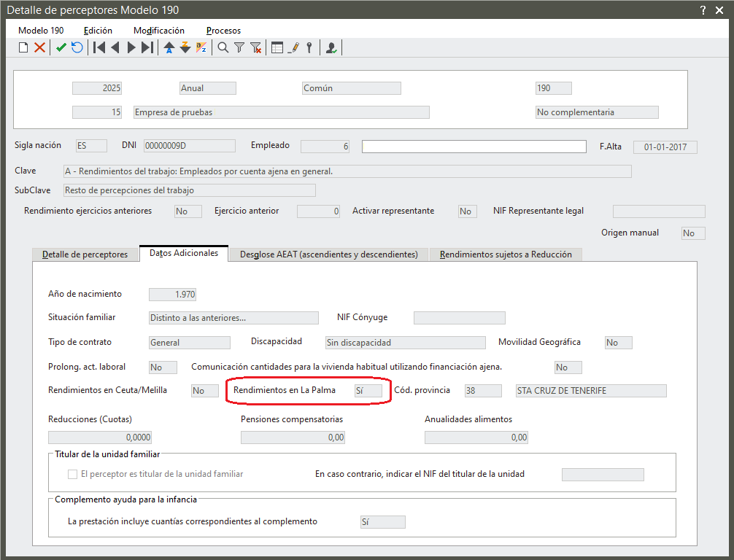
Task: Open the Discapacidad selection field
Action: point(405,343)
